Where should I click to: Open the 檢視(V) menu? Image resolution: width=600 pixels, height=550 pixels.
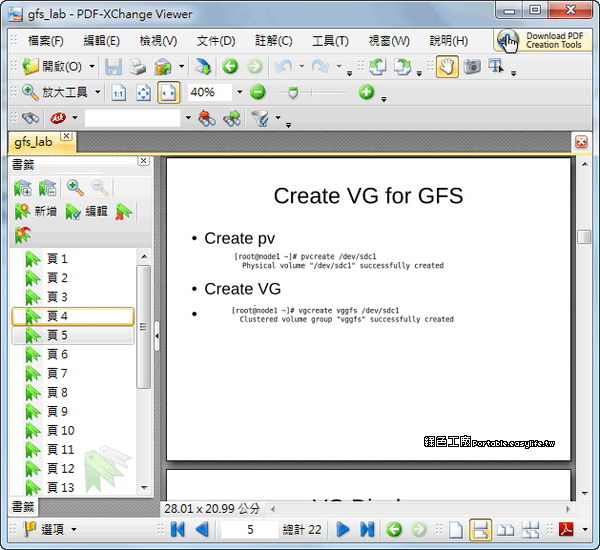[158, 41]
